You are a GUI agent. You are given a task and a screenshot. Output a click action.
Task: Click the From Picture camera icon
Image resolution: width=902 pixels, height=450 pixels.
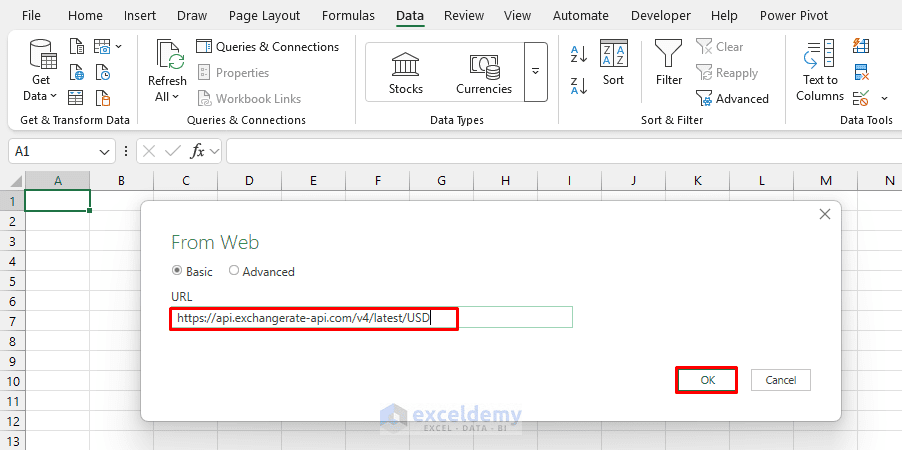tap(102, 46)
